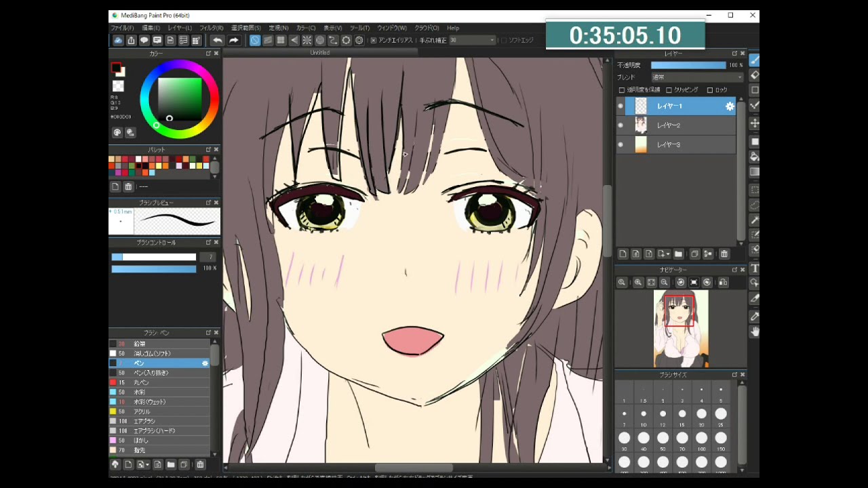Open the 手ぶれ補正 stabilizer value dropdown
Screen dimensions: 868x488
point(473,41)
